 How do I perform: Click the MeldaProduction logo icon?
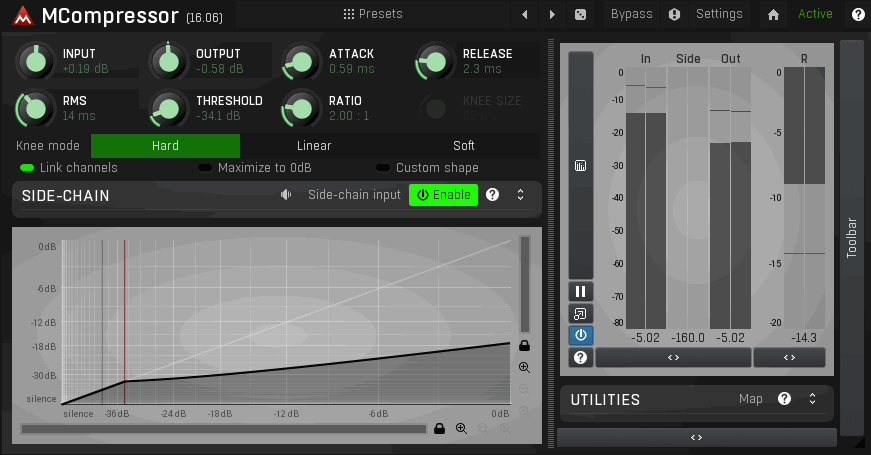22,15
